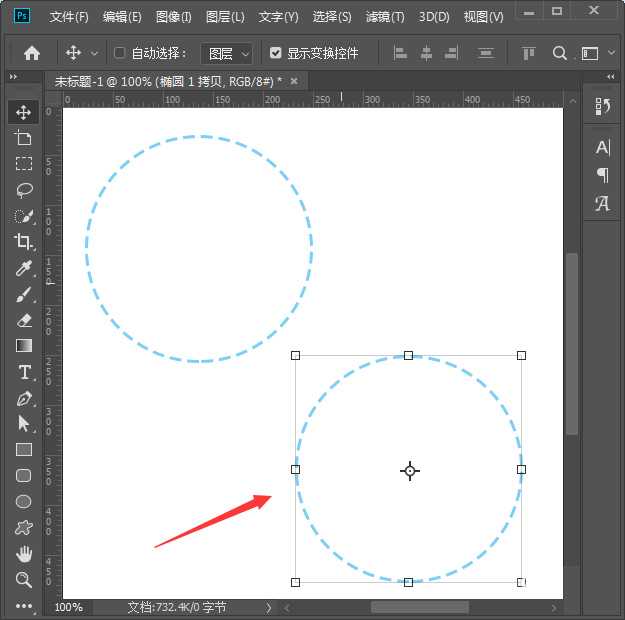Click the Gradient tool
Viewport: 625px width, 620px height.
point(24,345)
